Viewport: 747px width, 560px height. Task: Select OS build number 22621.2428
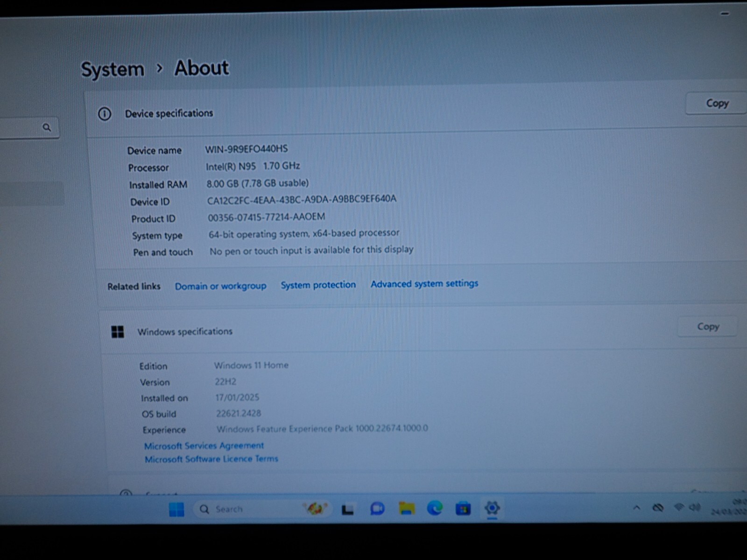coord(239,413)
